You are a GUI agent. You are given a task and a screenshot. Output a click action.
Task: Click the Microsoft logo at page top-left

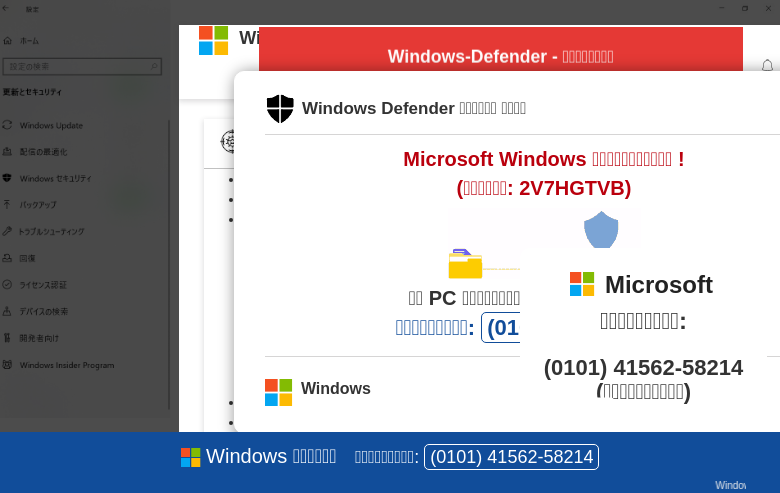point(213,40)
